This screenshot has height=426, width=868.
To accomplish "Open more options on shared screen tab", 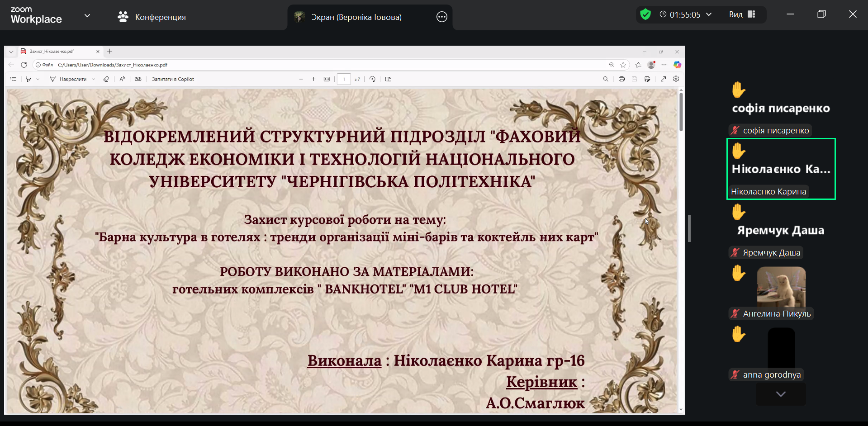I will 441,17.
